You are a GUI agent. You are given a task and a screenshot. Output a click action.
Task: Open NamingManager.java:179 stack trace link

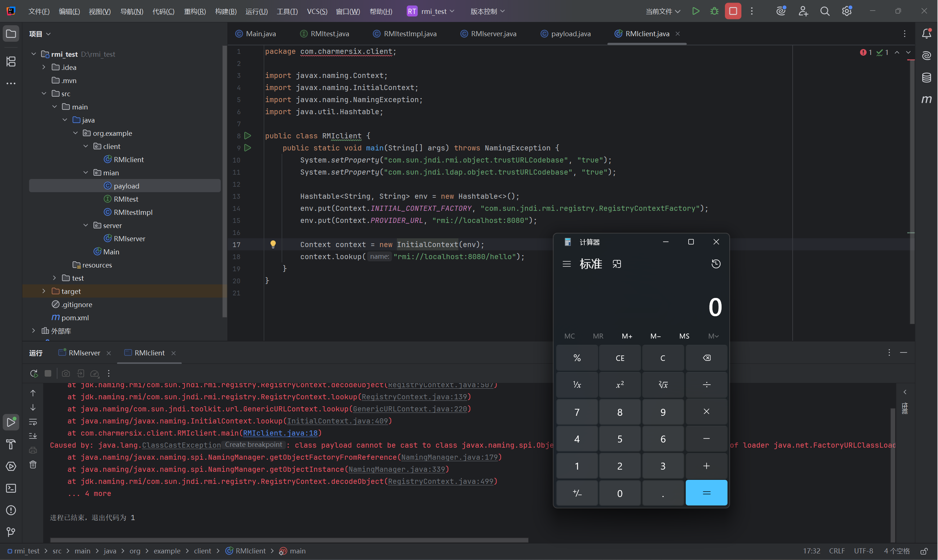pos(449,457)
